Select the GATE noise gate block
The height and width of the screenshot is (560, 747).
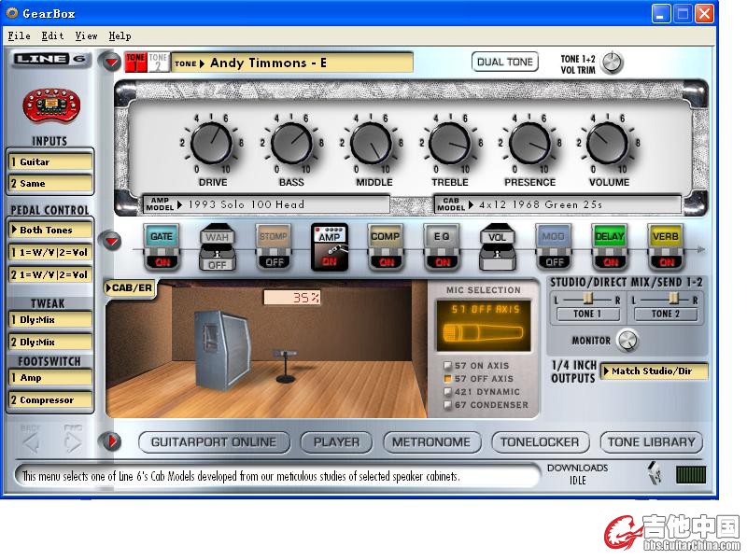tap(162, 239)
